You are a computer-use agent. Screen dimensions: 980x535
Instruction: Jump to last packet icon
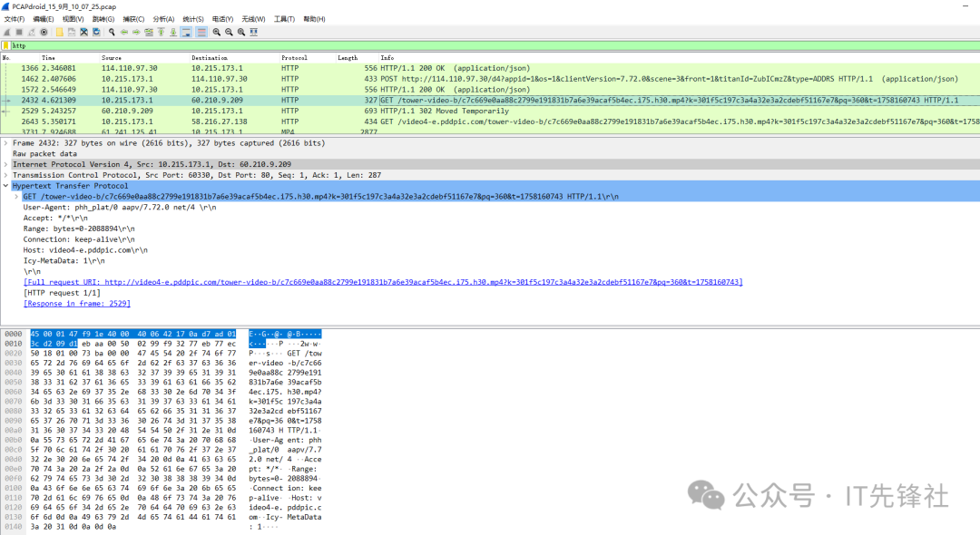[x=173, y=32]
